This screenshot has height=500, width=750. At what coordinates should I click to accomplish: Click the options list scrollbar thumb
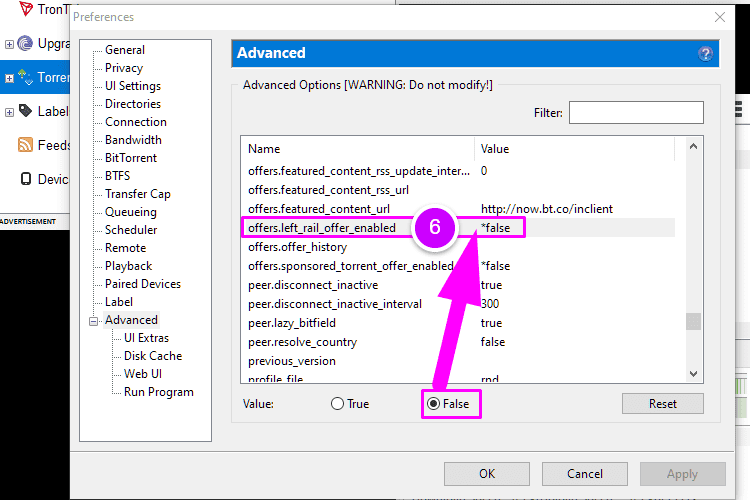694,322
